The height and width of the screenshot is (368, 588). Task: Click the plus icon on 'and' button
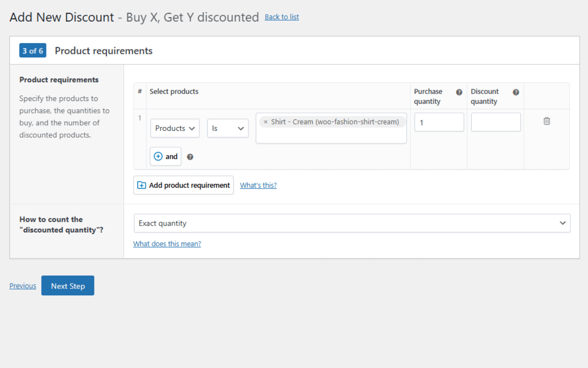tap(158, 157)
